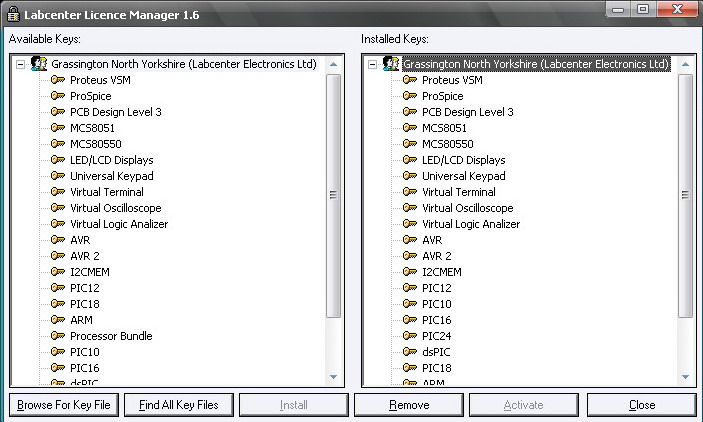Select MCS80550 in Available Keys list
703x422 pixels.
coord(95,144)
